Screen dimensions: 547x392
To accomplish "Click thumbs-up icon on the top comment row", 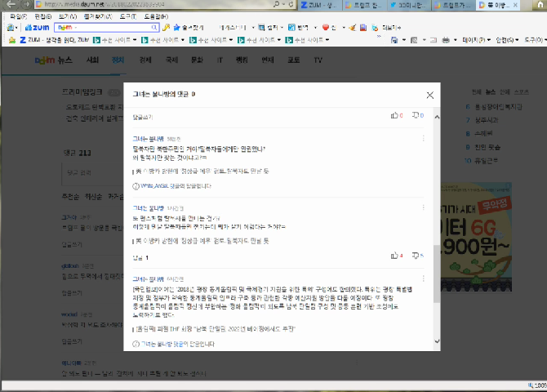I will click(x=395, y=115).
